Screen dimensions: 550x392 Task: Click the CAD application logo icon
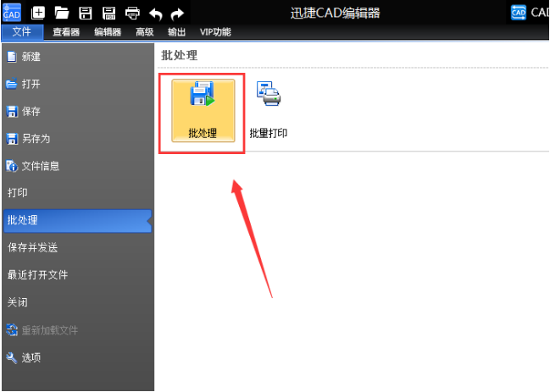point(12,13)
